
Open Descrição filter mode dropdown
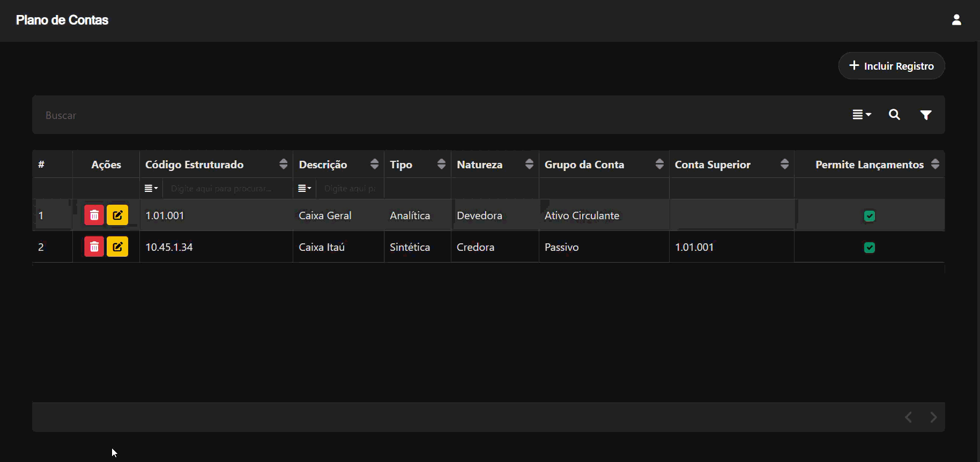(305, 189)
